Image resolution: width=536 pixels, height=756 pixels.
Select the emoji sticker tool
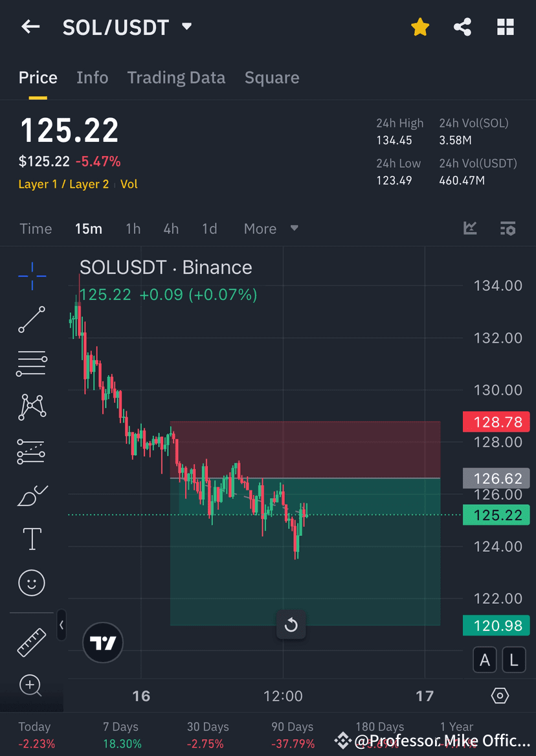31,582
